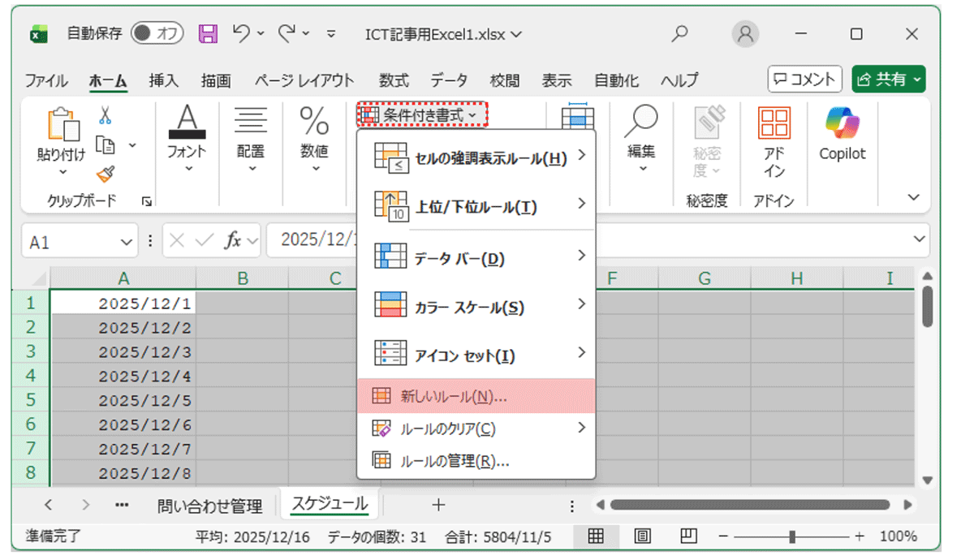Click the Save floppy disk icon
974x560 pixels.
pos(209,33)
